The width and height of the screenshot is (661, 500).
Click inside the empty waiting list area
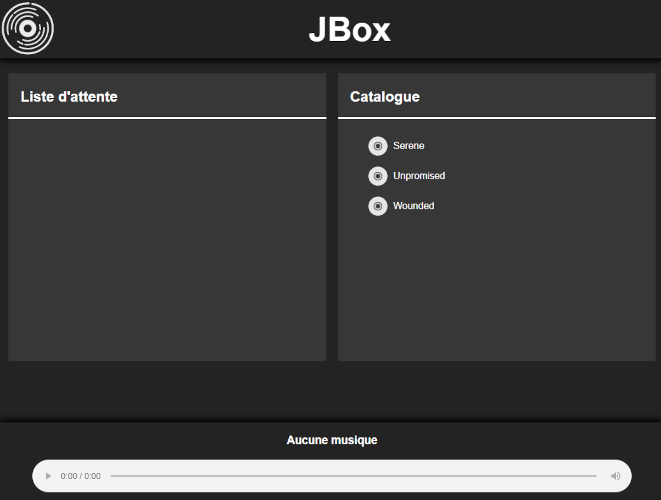(167, 240)
